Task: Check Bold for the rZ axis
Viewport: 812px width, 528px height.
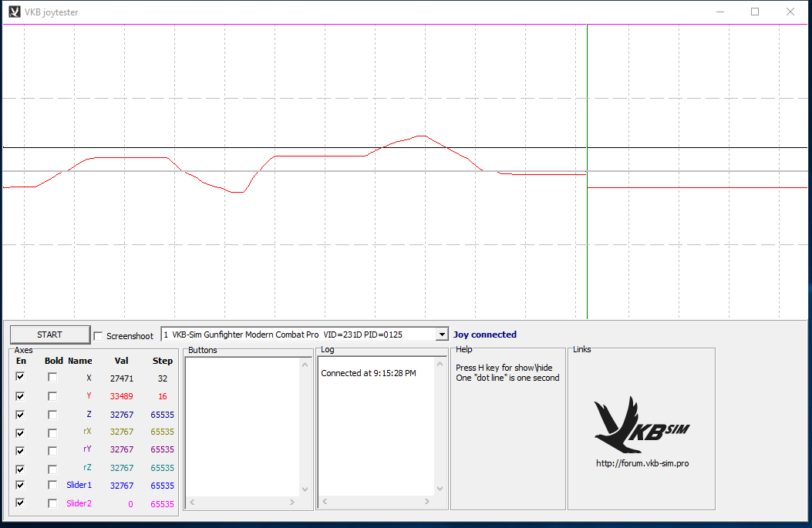Action: click(x=52, y=469)
